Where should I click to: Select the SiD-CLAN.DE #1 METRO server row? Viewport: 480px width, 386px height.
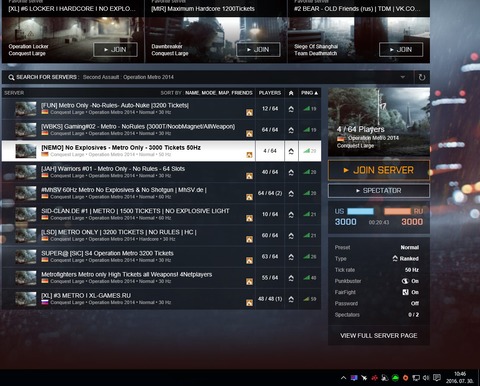pyautogui.click(x=161, y=214)
